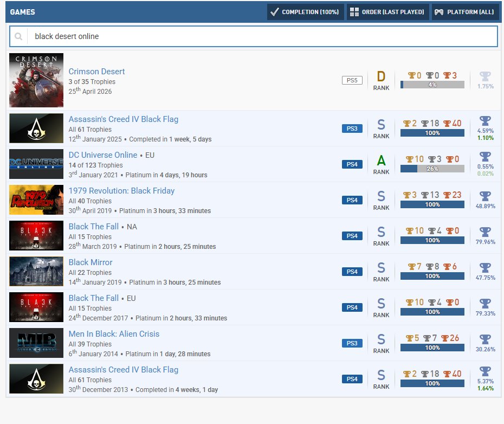504x424 pixels.
Task: Click the PS3 badge on Black Flag January 2025
Action: [x=352, y=129]
